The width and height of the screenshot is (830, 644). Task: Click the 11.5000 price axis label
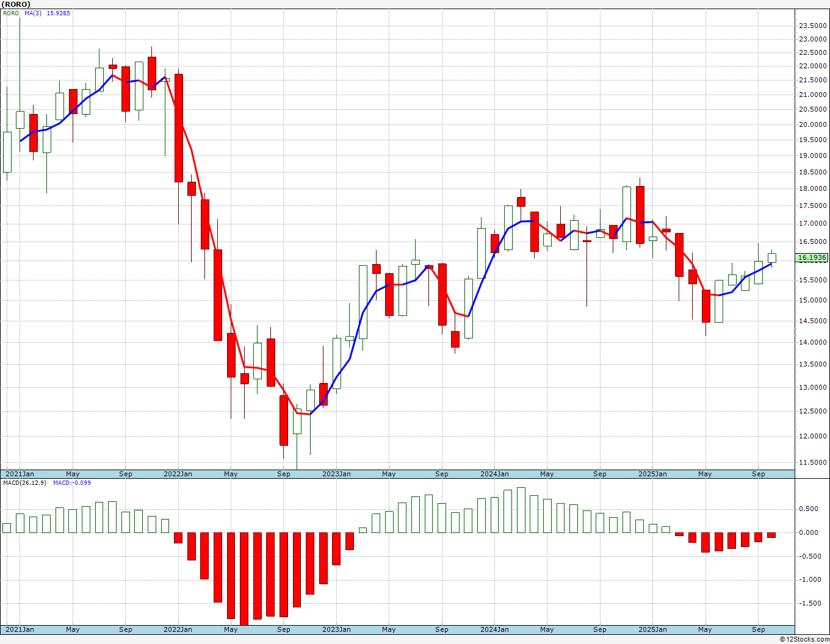pyautogui.click(x=813, y=462)
